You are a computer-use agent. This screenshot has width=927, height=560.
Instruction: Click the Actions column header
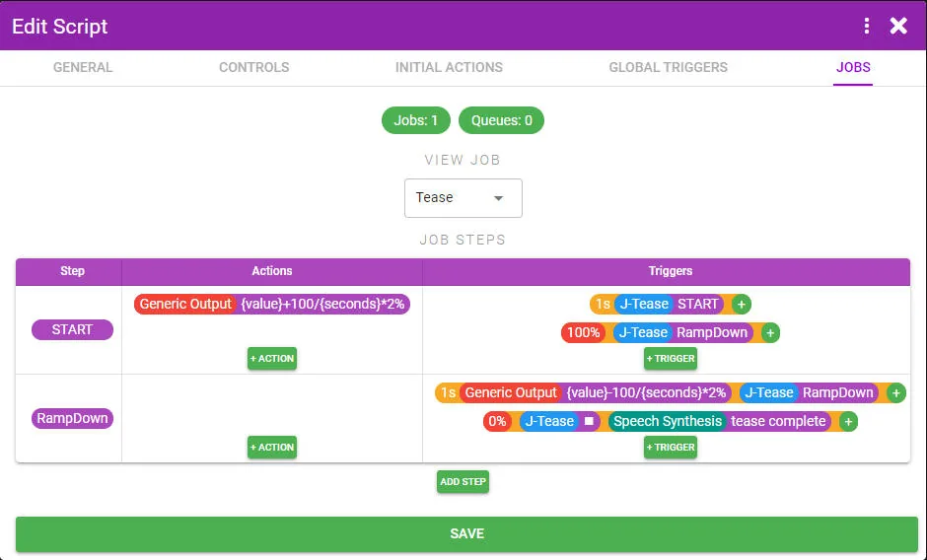coord(272,271)
